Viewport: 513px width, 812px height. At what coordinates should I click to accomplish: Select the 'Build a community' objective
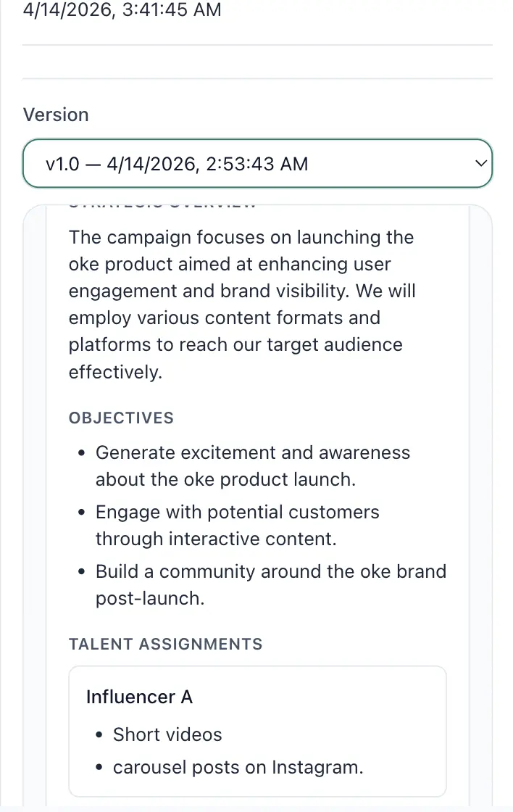pos(271,571)
